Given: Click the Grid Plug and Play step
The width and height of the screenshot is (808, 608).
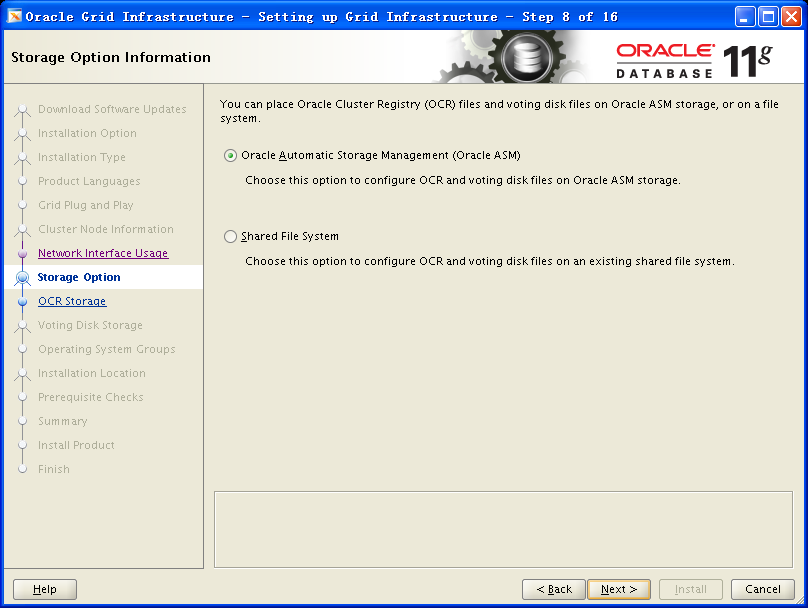Looking at the screenshot, I should point(86,205).
